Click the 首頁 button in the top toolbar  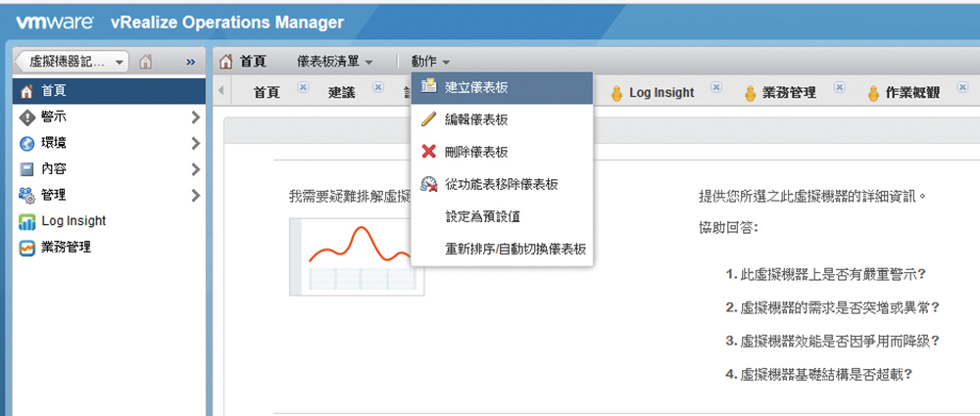[x=243, y=62]
